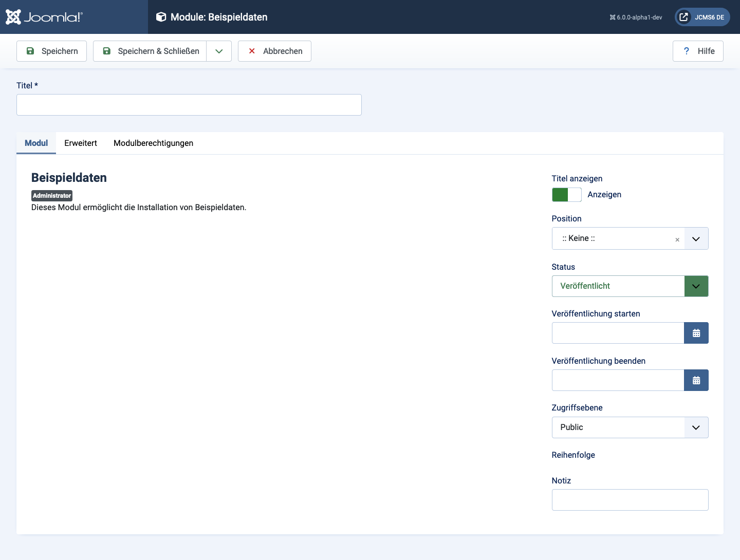
Task: Click the Anzeigen toggle label
Action: 604,195
